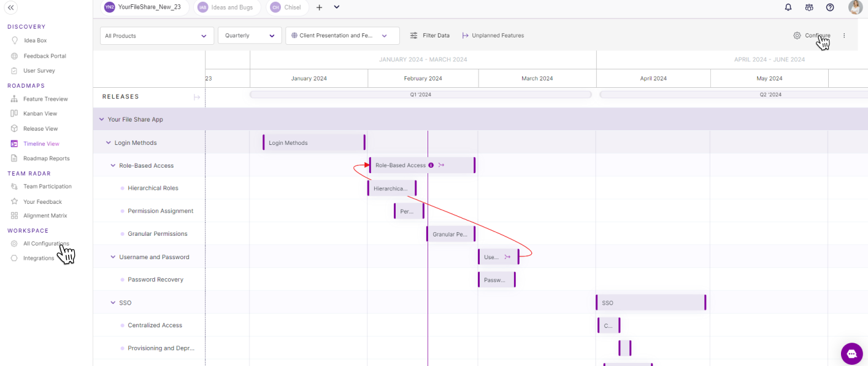Open the notifications bell icon
The image size is (868, 366).
click(x=788, y=7)
